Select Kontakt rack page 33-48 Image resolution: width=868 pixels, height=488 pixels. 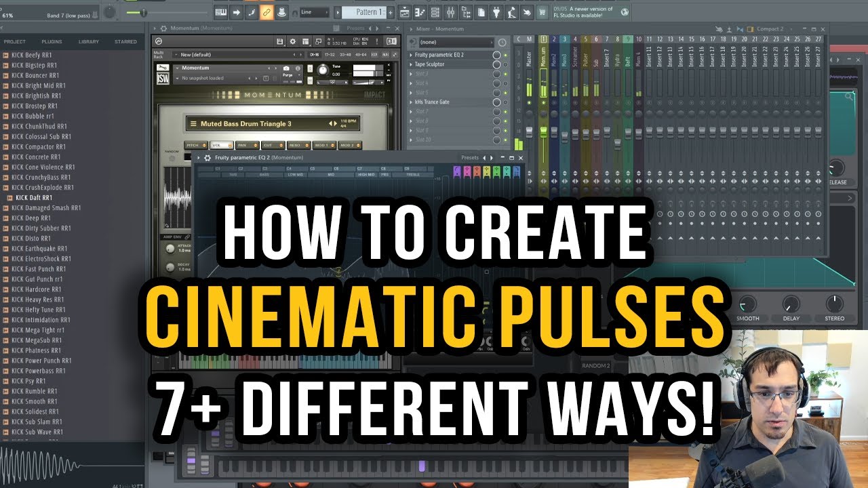coord(345,54)
